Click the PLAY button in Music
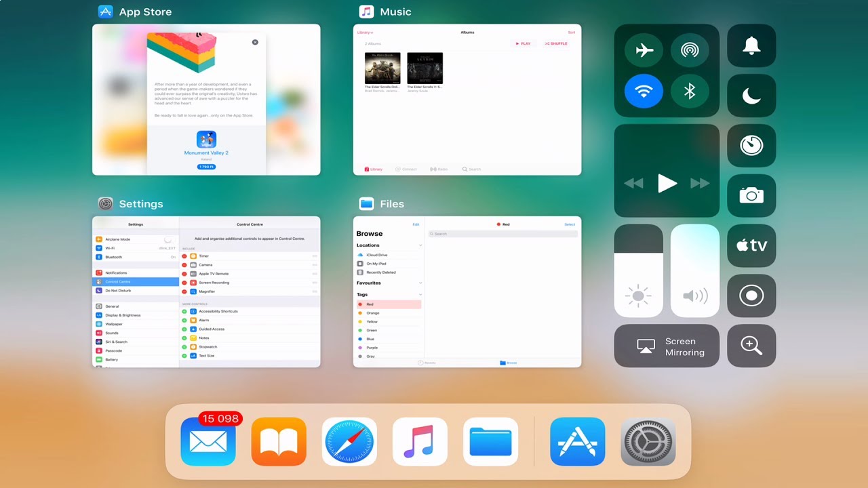Image resolution: width=868 pixels, height=488 pixels. [523, 43]
